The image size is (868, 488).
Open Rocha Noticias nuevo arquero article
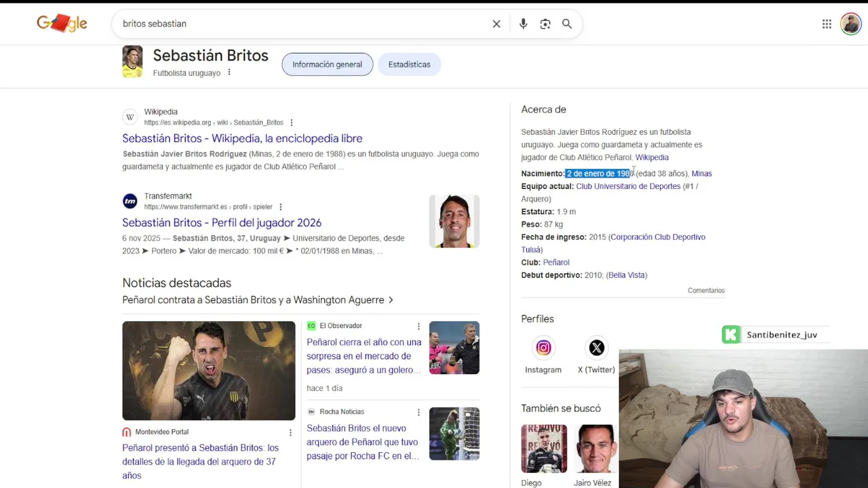pyautogui.click(x=363, y=442)
